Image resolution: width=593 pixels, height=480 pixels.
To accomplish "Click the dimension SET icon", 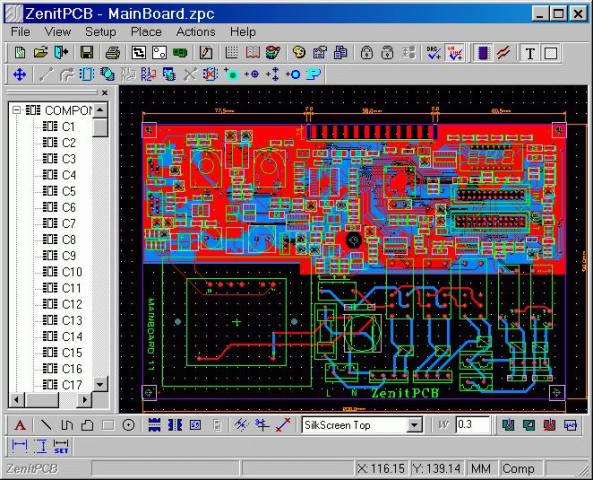I will (61, 446).
